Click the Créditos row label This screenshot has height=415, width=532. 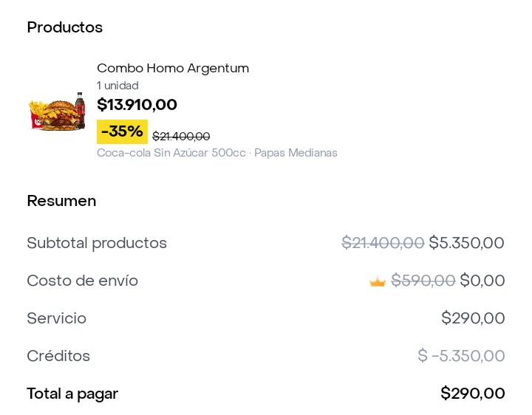point(58,356)
